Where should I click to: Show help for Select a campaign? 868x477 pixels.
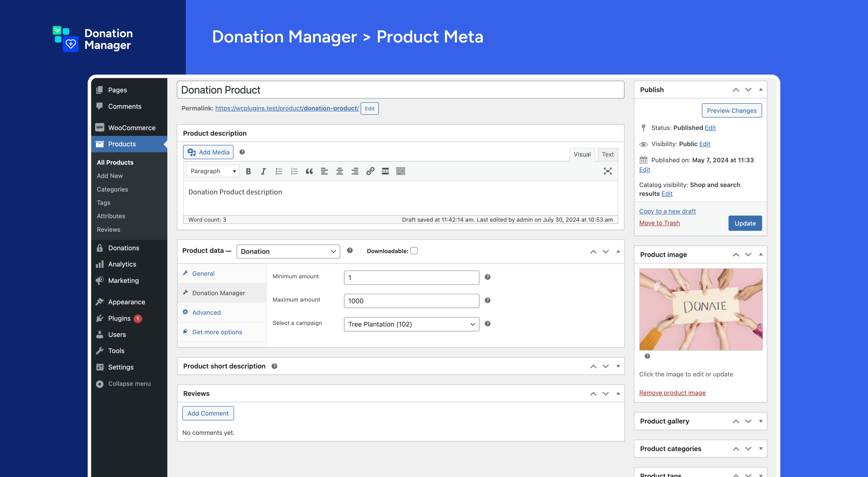(487, 323)
